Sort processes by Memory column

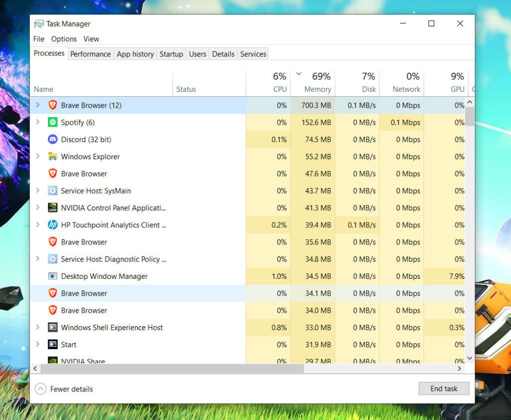(x=312, y=83)
